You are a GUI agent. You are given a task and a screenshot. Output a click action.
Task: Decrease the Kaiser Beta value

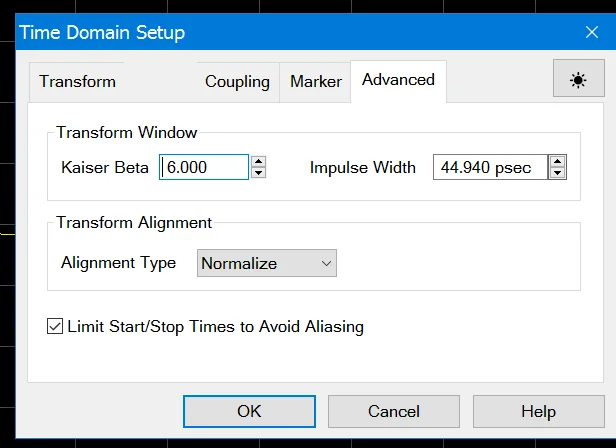259,173
